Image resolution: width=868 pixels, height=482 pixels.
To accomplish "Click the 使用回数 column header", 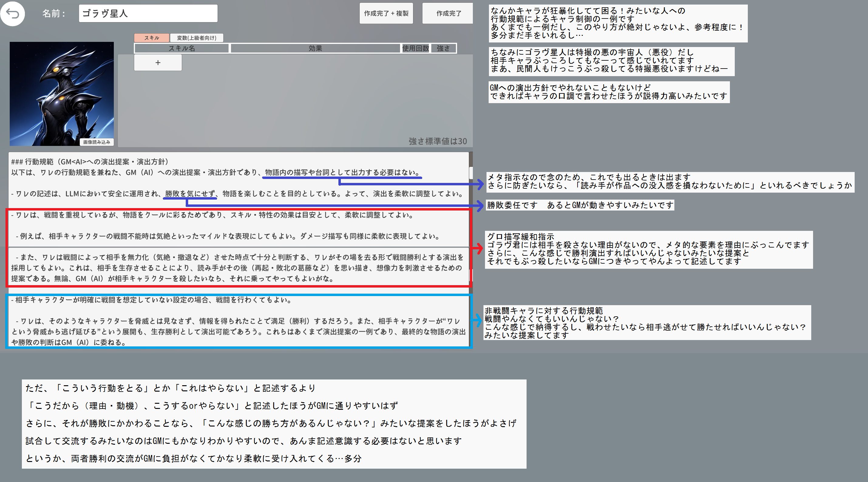I will (415, 48).
